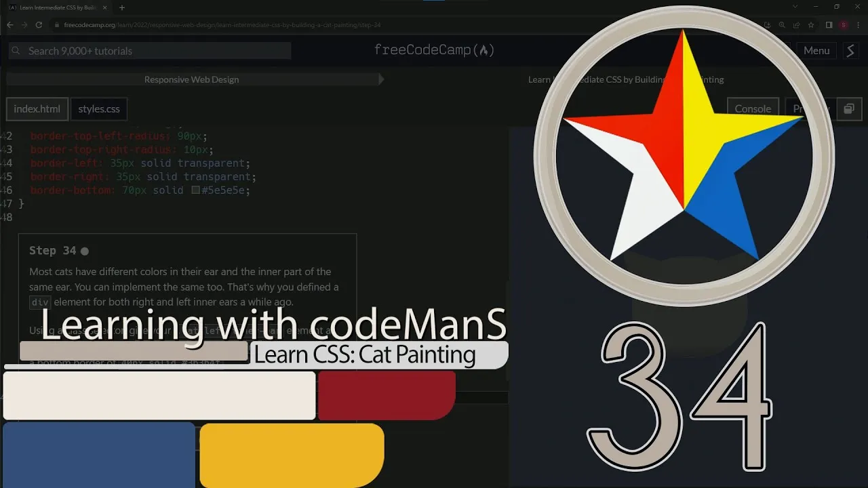868x488 pixels.
Task: Toggle the Preview panel
Action: click(x=811, y=108)
